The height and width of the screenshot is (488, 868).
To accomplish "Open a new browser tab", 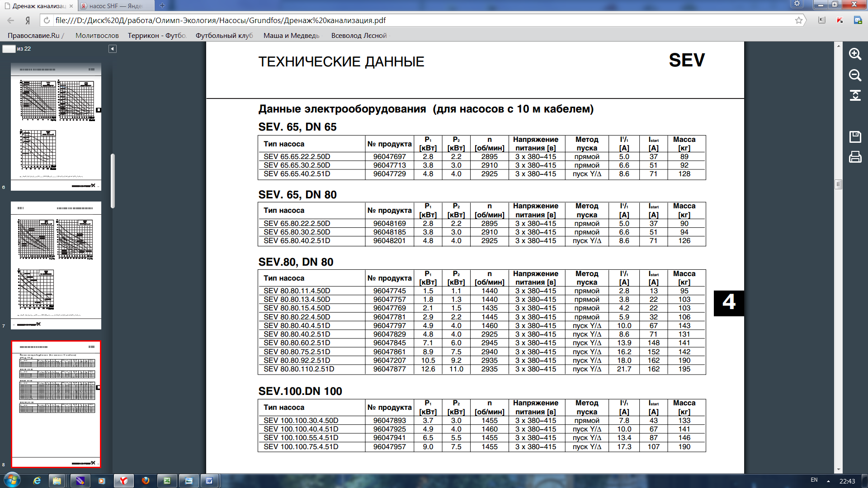I will click(x=162, y=6).
